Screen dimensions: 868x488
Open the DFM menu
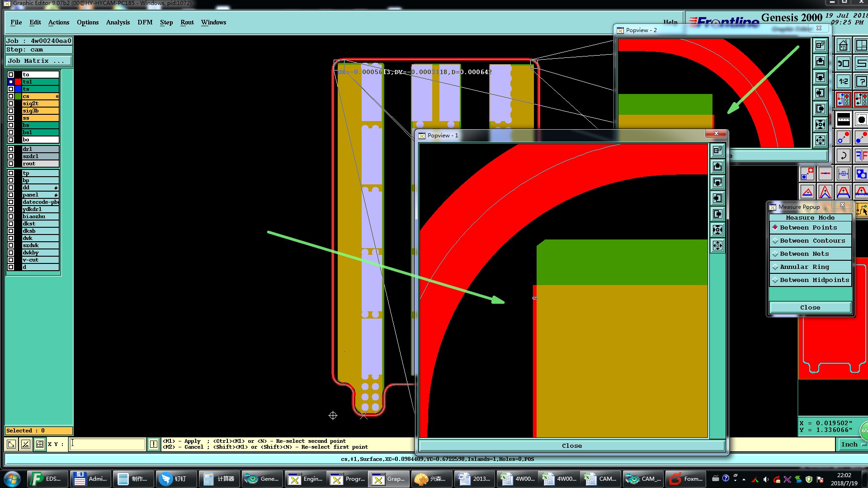(145, 22)
